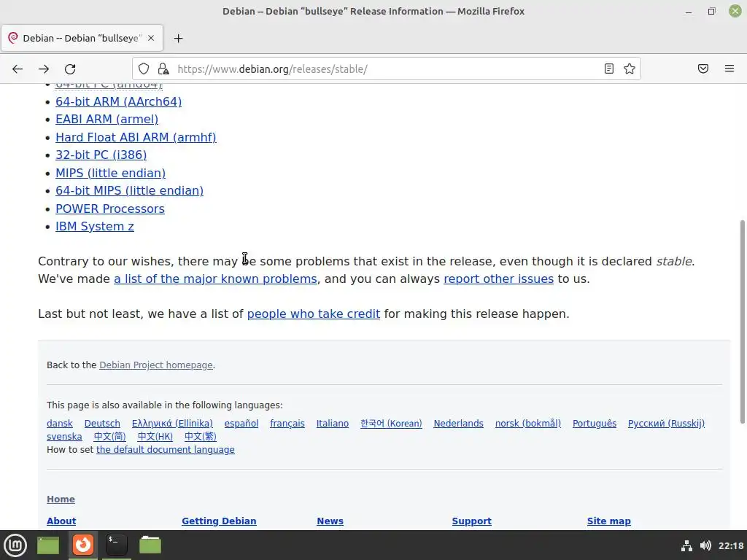Toggle Reader View in address bar
This screenshot has height=560, width=747.
click(609, 69)
